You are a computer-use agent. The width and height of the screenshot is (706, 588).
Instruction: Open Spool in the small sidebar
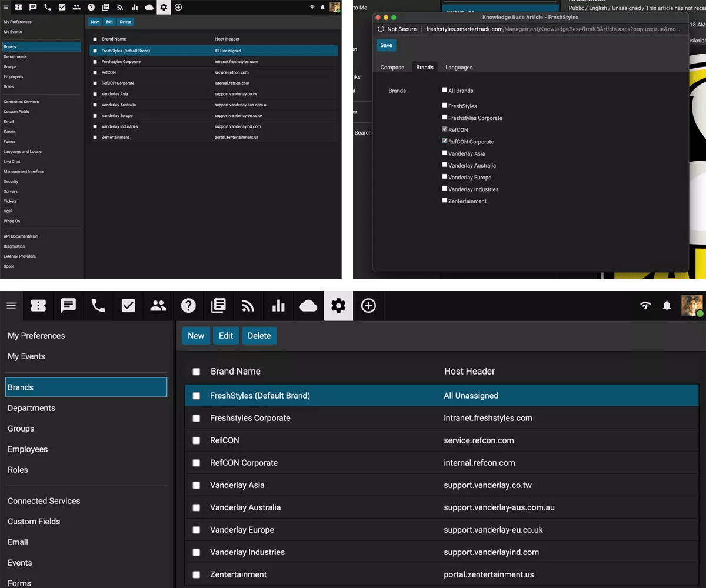[x=9, y=266]
